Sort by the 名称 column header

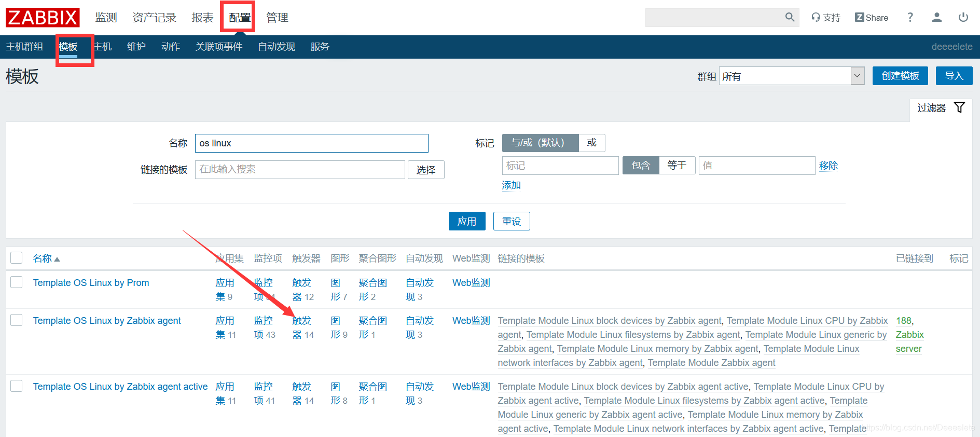pyautogui.click(x=46, y=258)
